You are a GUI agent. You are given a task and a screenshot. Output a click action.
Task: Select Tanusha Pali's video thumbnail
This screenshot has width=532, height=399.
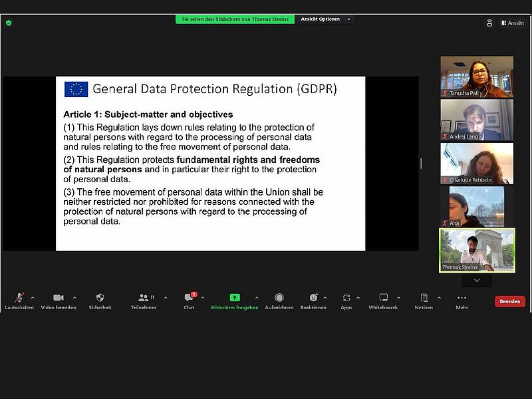click(x=476, y=76)
